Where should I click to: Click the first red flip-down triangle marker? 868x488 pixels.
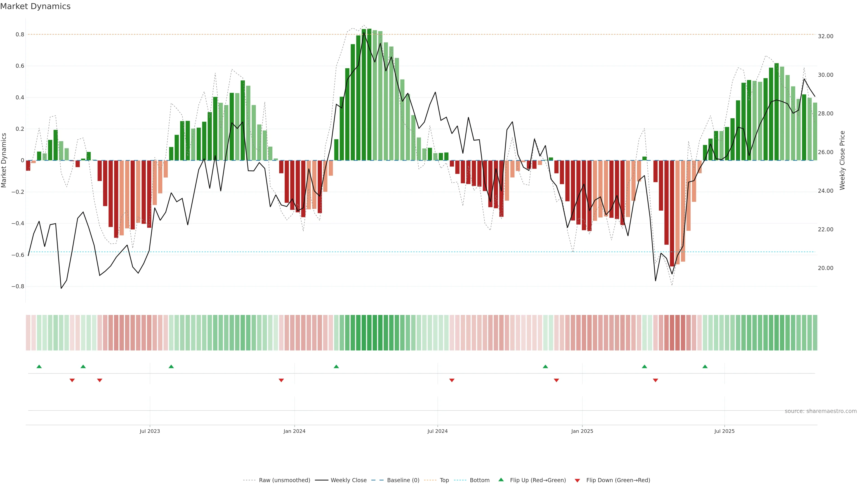(x=72, y=380)
